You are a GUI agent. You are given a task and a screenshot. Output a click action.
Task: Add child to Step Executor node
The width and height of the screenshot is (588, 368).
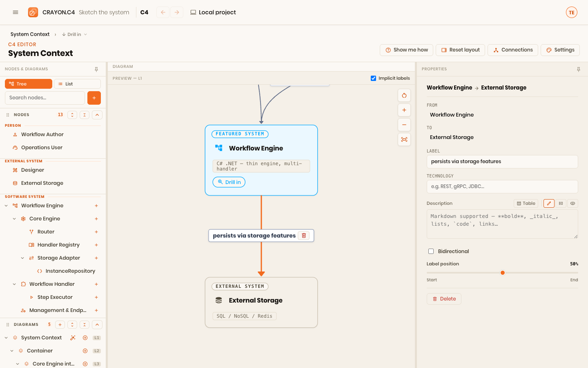pyautogui.click(x=96, y=297)
